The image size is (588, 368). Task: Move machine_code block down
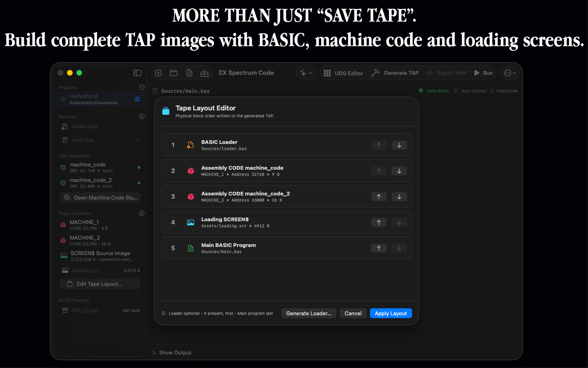click(399, 171)
